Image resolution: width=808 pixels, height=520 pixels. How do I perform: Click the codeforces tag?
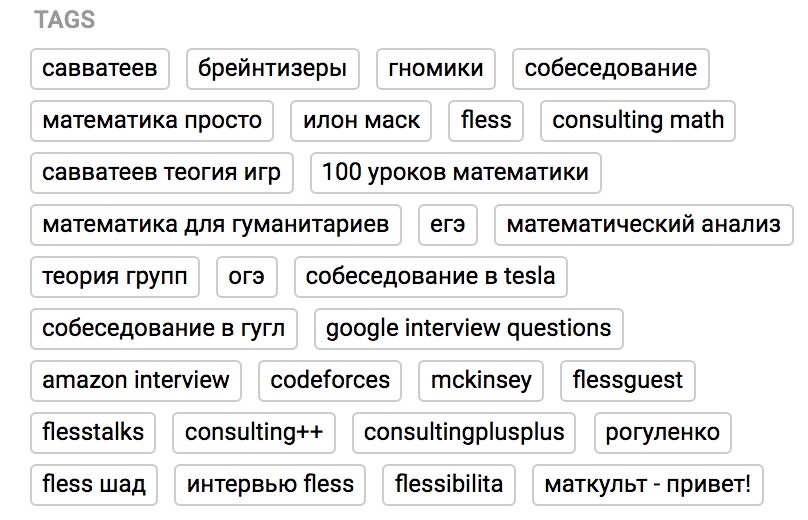(330, 381)
